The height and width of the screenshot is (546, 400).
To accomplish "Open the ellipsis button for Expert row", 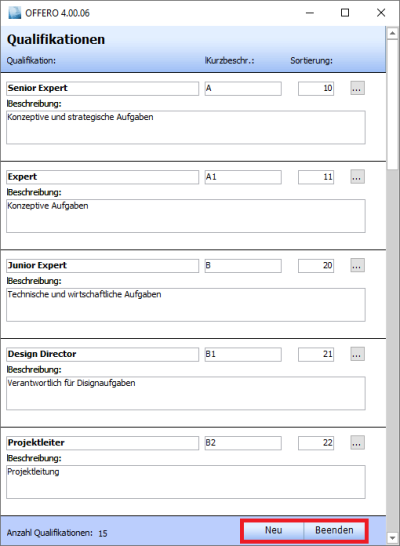I will click(x=357, y=177).
